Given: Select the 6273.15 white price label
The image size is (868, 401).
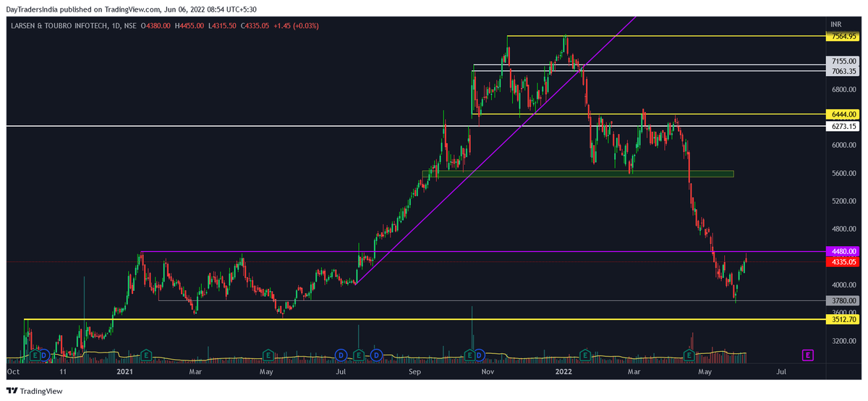Looking at the screenshot, I should [843, 126].
